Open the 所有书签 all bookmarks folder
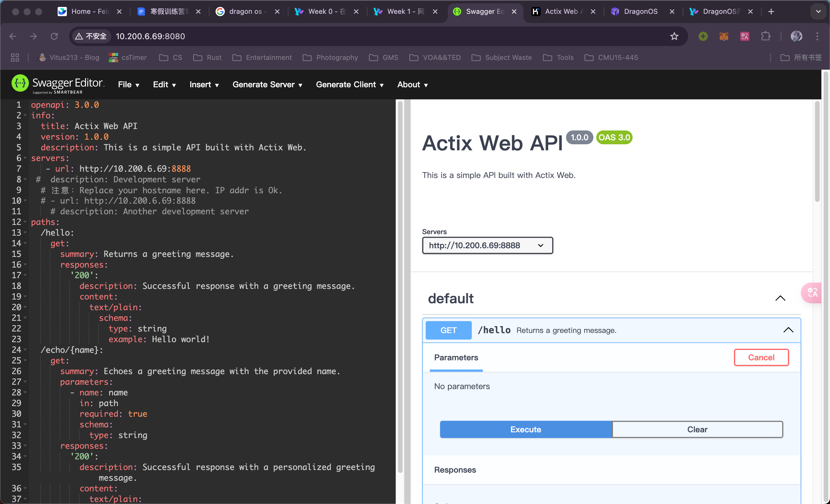This screenshot has width=830, height=504. pos(801,58)
